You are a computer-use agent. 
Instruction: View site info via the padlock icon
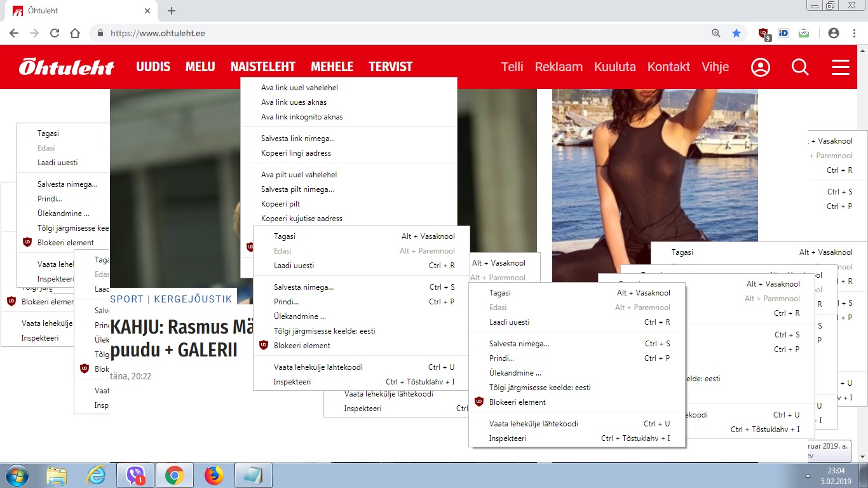point(100,33)
